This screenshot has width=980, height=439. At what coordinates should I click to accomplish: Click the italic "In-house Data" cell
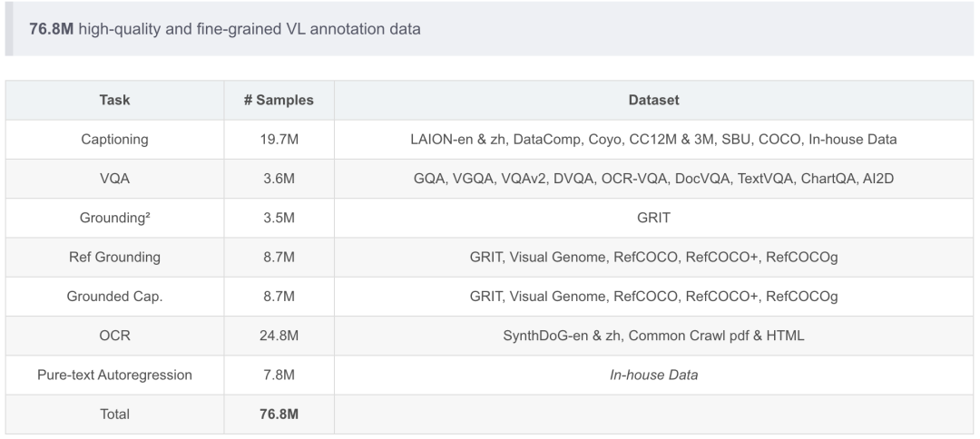[653, 375]
